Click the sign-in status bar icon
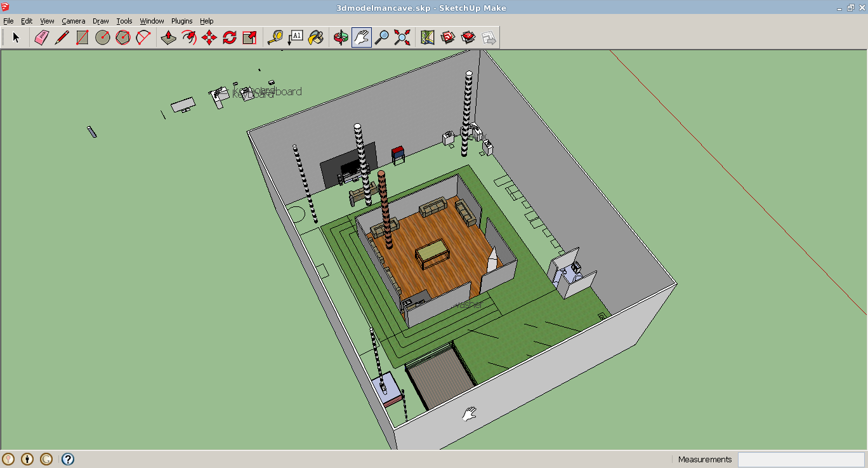868x468 pixels. (46, 458)
